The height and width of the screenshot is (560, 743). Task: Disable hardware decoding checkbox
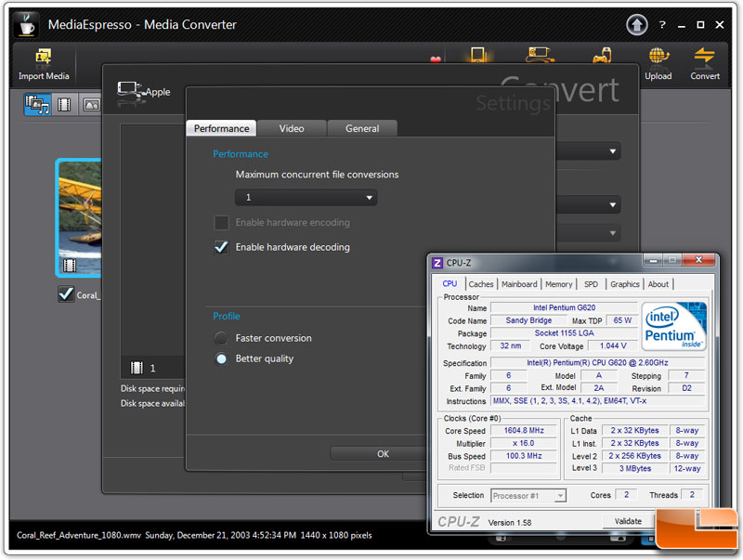click(x=221, y=247)
